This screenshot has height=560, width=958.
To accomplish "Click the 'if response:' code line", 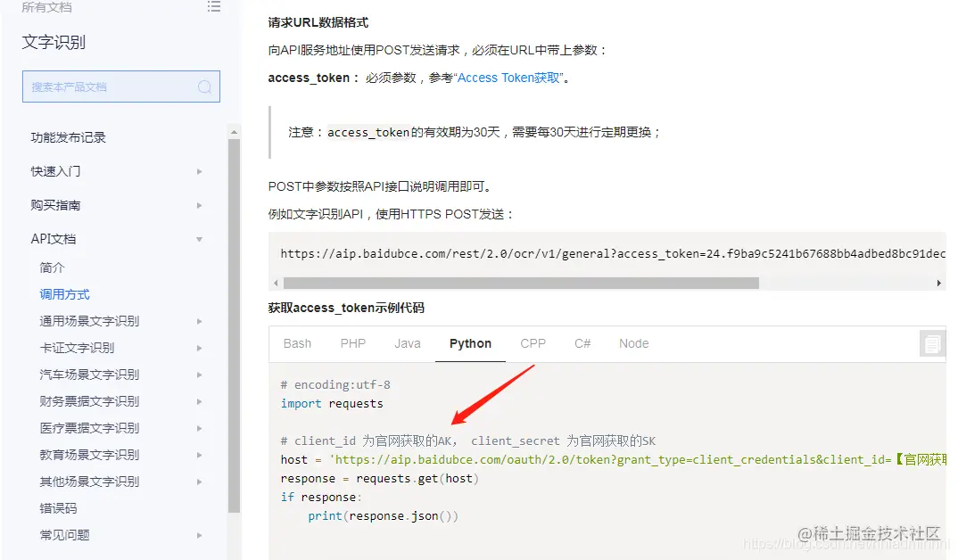I will [321, 497].
